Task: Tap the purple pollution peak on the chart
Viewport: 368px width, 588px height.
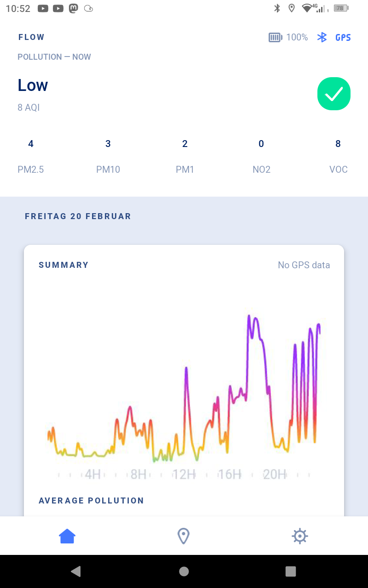Action: pos(250,318)
